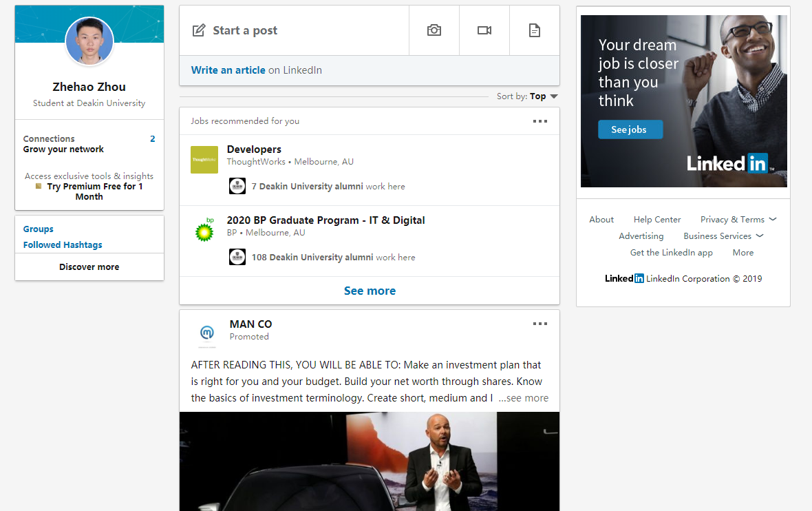Click See more under recommended jobs
The width and height of the screenshot is (812, 511).
click(370, 291)
